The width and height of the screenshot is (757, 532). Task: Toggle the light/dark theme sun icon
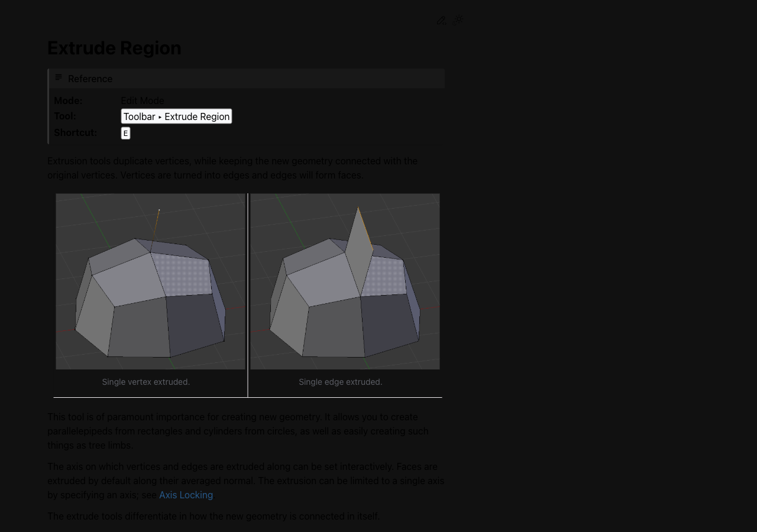(x=458, y=21)
